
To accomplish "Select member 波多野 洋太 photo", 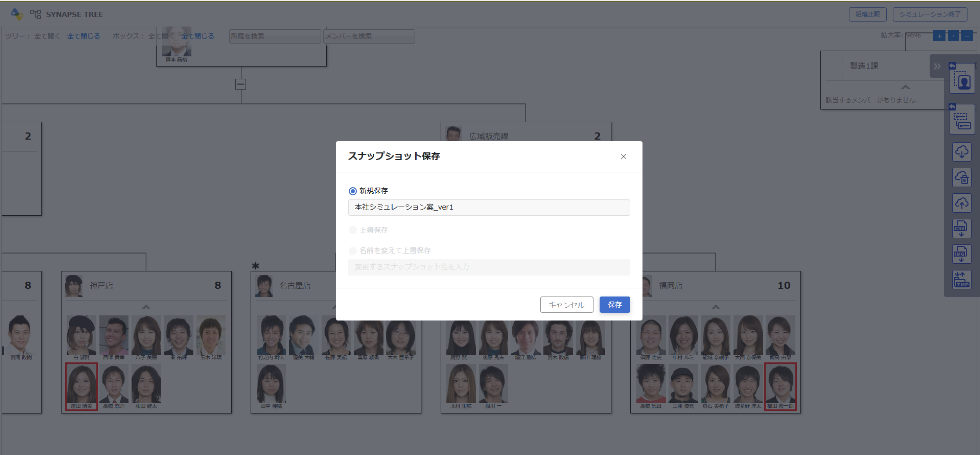I will pos(748,383).
